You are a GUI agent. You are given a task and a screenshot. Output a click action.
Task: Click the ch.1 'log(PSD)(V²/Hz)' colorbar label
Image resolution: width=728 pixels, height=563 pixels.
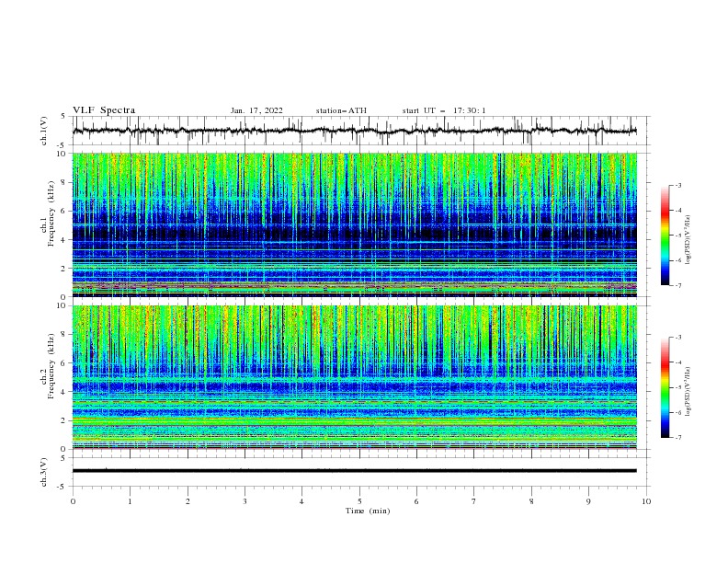pyautogui.click(x=688, y=240)
